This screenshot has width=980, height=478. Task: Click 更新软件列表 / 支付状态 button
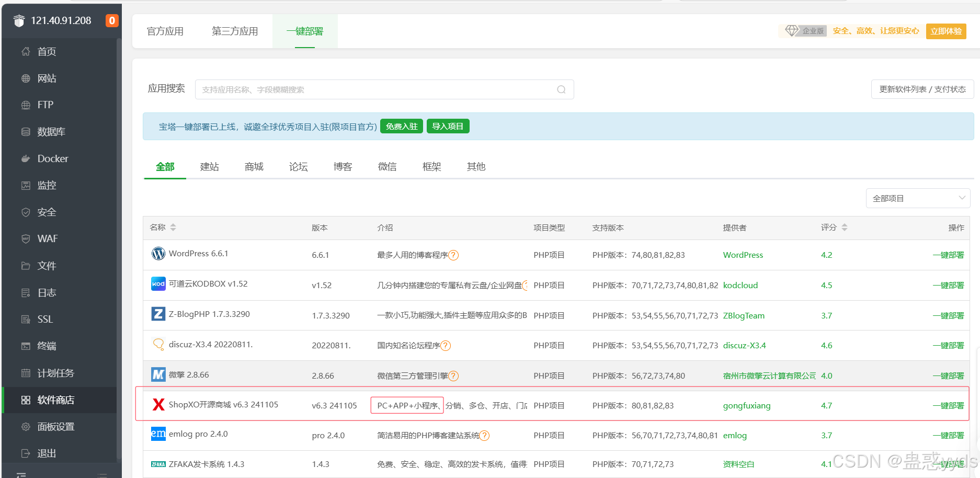click(x=922, y=89)
